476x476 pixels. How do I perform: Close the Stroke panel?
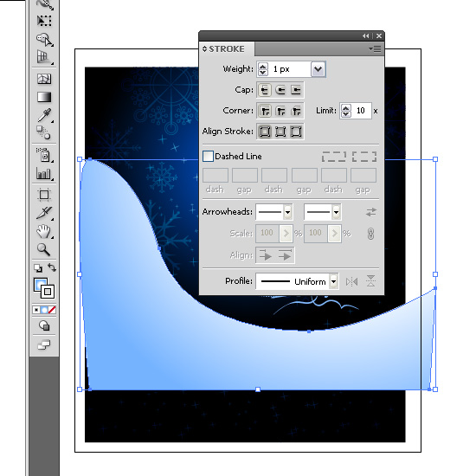click(379, 35)
